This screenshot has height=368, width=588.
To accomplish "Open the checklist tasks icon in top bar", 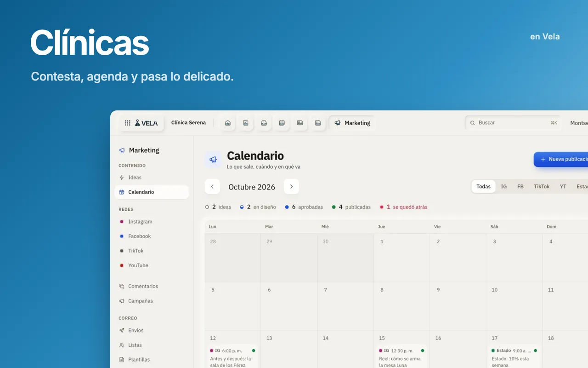I will [x=246, y=123].
